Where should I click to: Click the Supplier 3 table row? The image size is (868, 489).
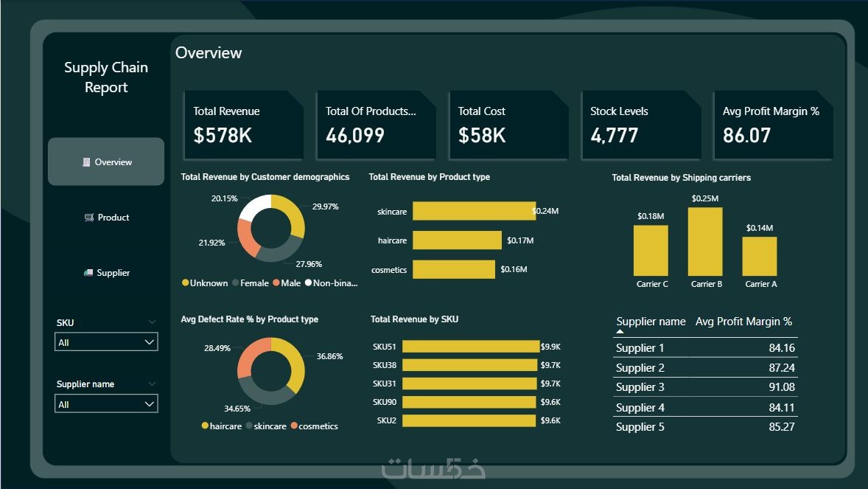tap(705, 387)
